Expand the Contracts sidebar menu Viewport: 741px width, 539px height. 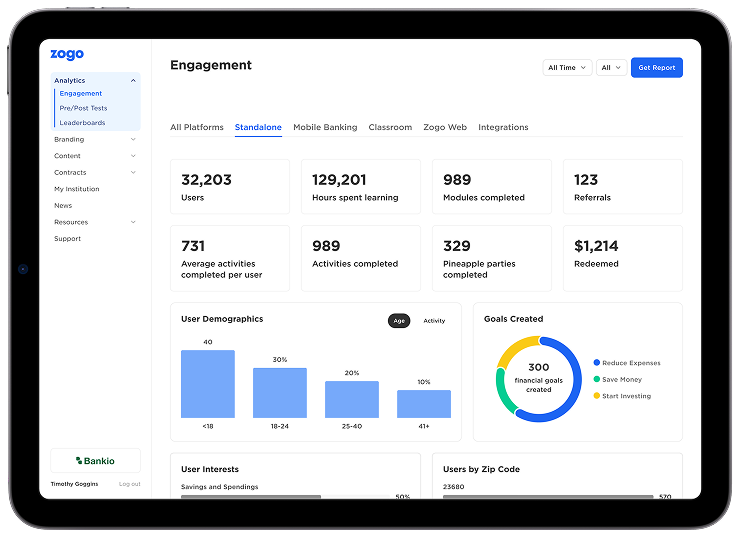(x=133, y=173)
